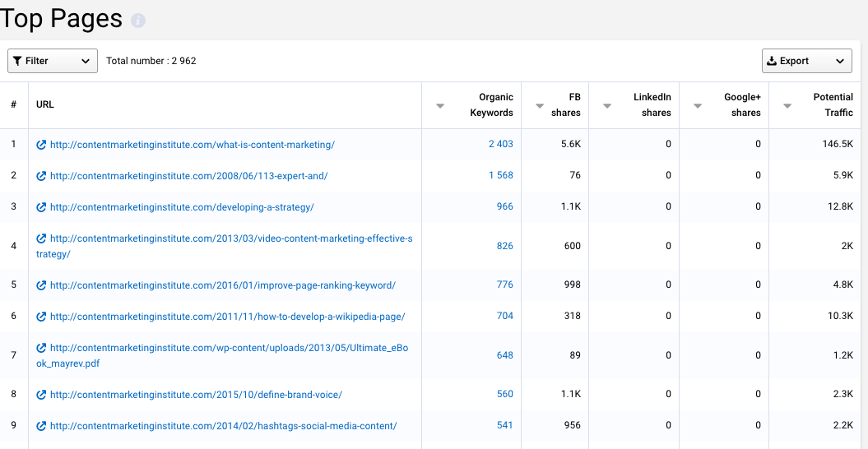
Task: Click organic keywords count 541
Action: tap(505, 425)
